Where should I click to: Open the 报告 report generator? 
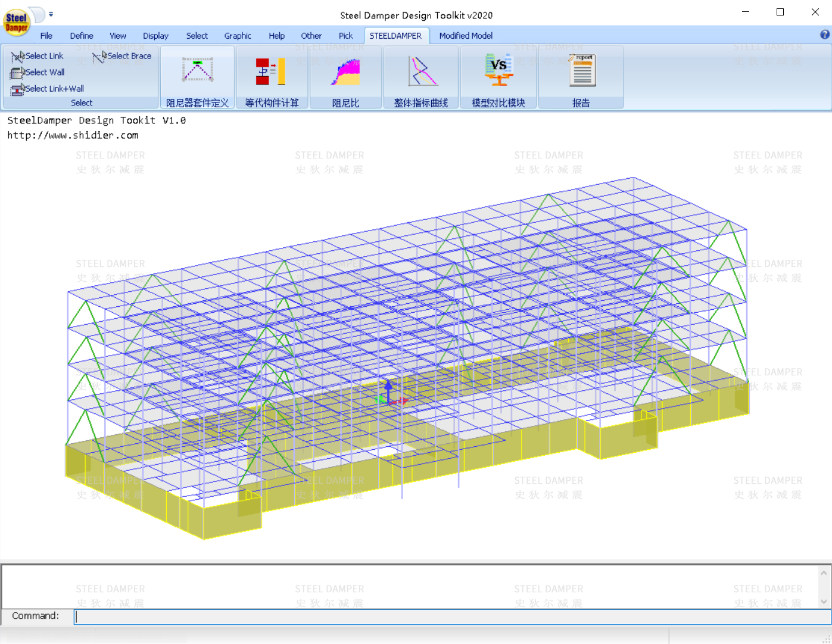tap(581, 78)
